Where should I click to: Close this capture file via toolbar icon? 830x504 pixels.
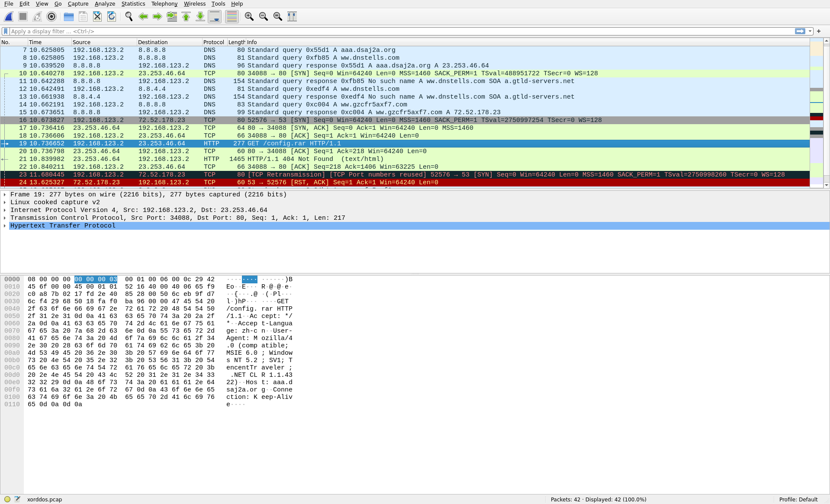[x=97, y=16]
